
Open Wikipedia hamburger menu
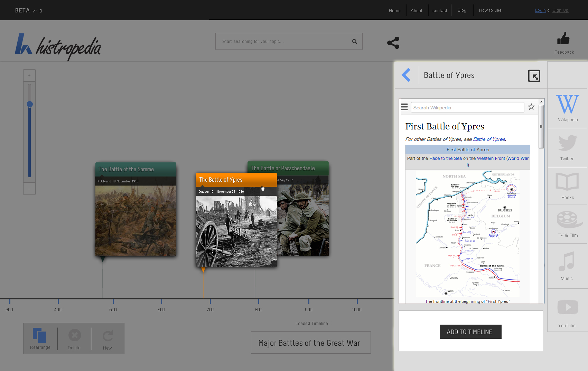pyautogui.click(x=404, y=107)
